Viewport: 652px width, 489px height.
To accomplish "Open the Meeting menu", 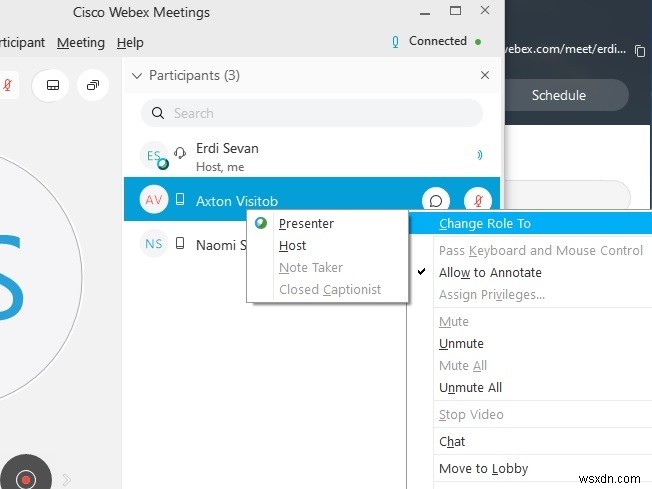I will (x=81, y=43).
